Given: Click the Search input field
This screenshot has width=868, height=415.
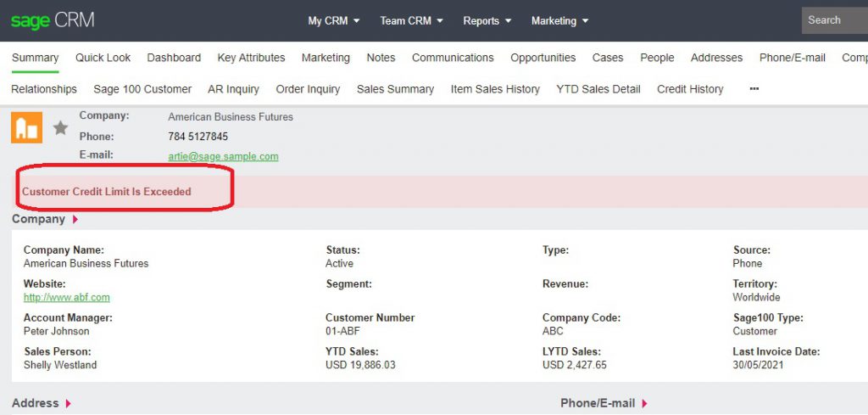Looking at the screenshot, I should click(835, 20).
